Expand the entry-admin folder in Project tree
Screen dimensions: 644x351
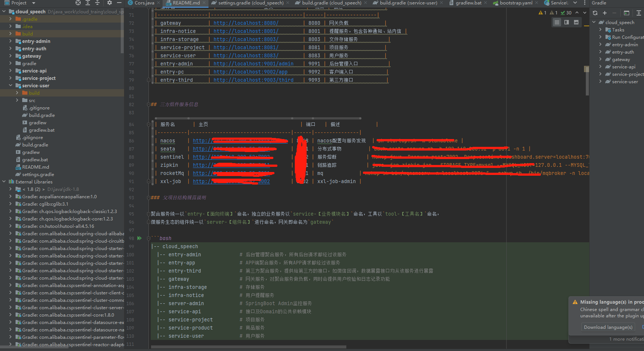pos(10,41)
